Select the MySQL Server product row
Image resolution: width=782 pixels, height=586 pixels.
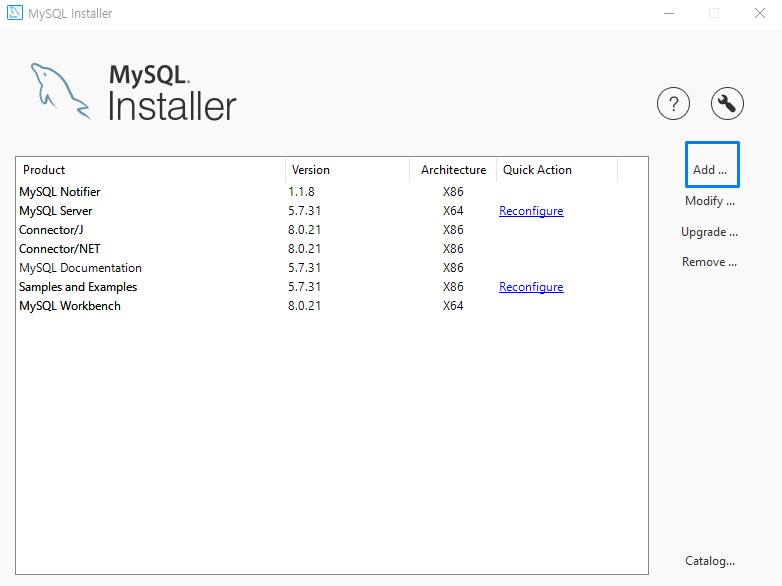(x=332, y=211)
